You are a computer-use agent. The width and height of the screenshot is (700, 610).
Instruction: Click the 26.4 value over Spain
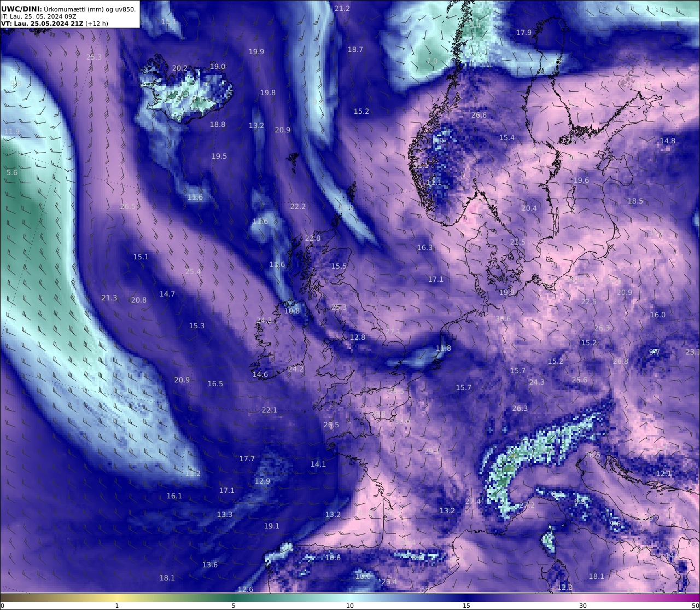[389, 582]
